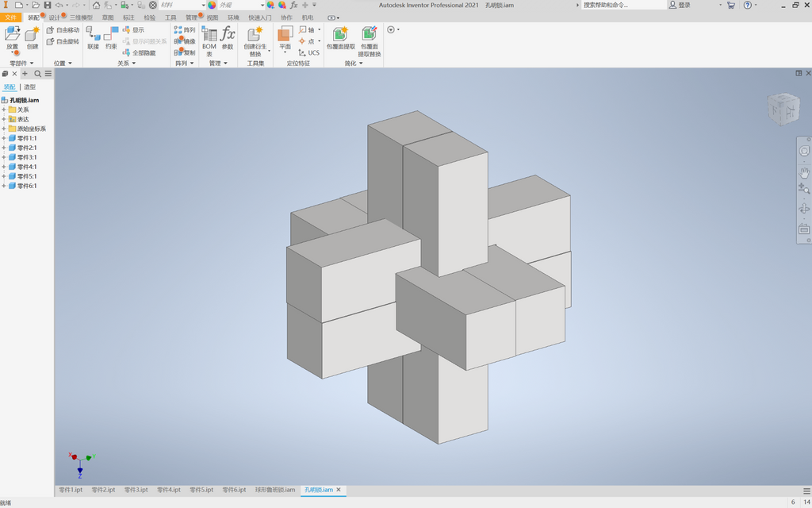Click 全部隐藏 hide all relationships
The image size is (812, 508).
coord(140,53)
